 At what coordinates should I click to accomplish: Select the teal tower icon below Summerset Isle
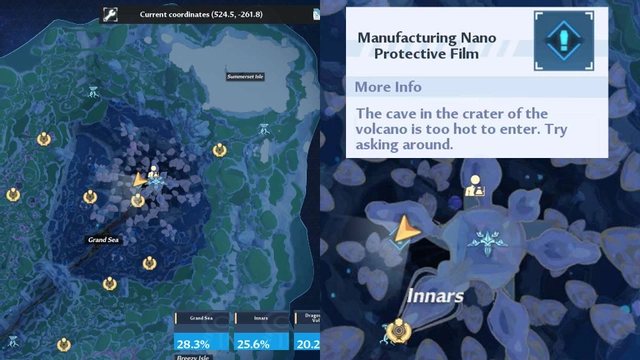[x=264, y=129]
